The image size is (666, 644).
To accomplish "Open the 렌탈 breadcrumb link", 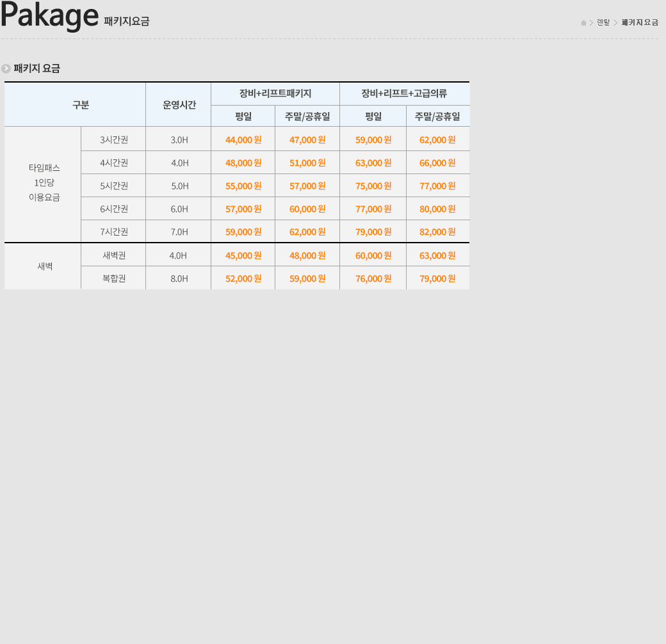I will [x=603, y=22].
